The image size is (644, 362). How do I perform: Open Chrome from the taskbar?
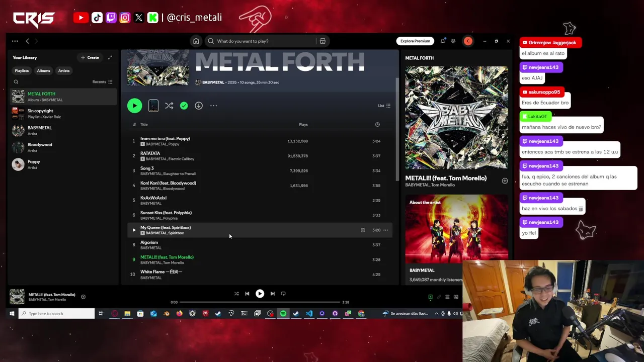pos(361,314)
